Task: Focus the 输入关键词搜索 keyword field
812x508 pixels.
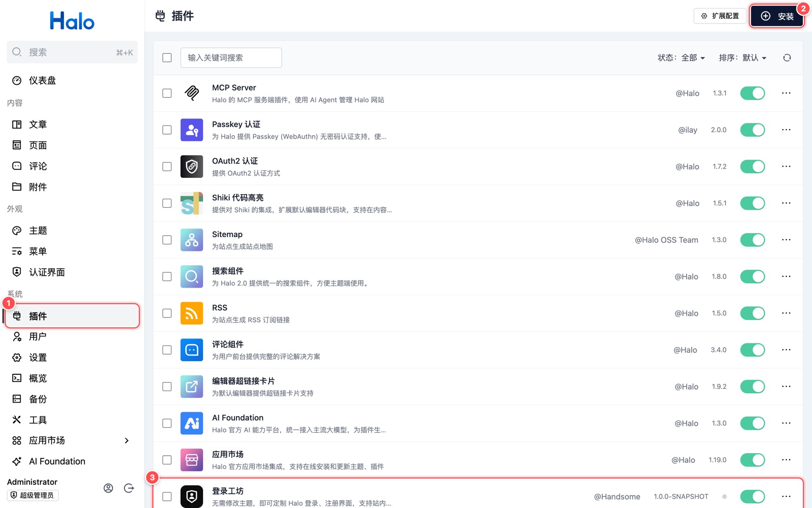Action: click(x=231, y=58)
